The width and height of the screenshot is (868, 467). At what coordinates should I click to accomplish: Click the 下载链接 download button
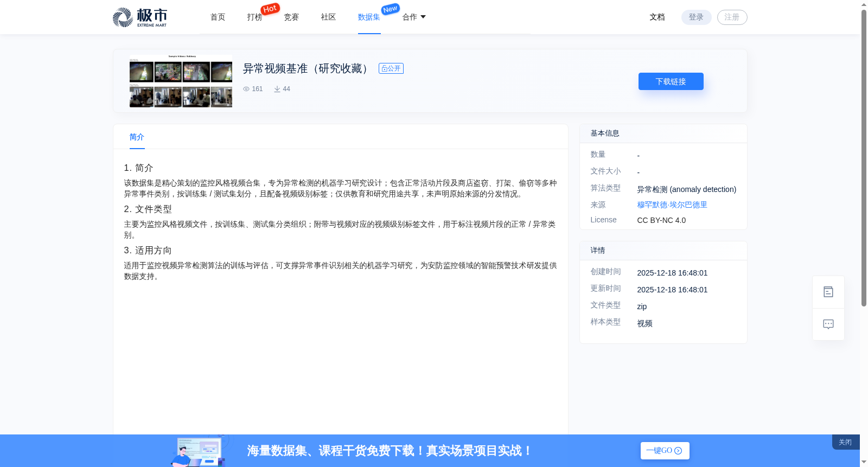[671, 81]
